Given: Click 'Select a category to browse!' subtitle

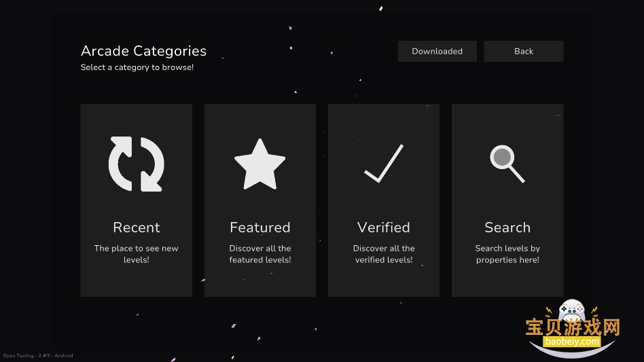Looking at the screenshot, I should point(137,67).
